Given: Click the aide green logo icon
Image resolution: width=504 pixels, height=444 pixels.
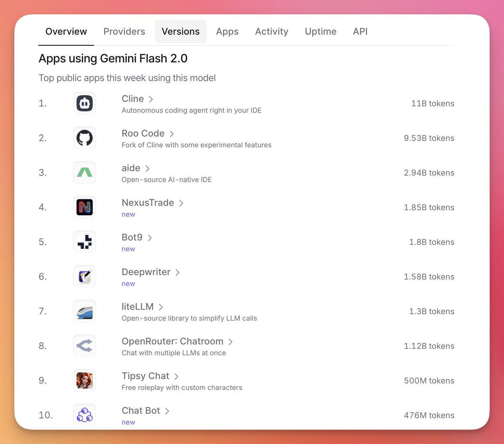Looking at the screenshot, I should click(x=84, y=172).
